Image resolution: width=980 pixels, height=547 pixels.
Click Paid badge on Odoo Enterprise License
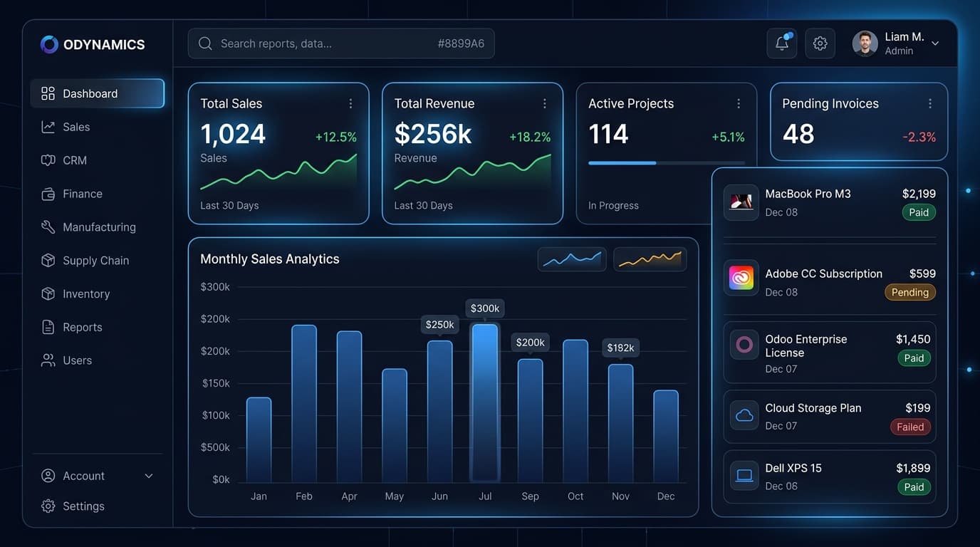[x=914, y=358]
